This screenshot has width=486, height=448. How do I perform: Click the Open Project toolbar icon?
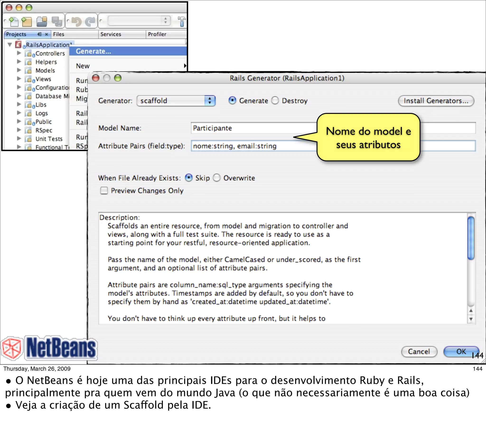[x=42, y=22]
